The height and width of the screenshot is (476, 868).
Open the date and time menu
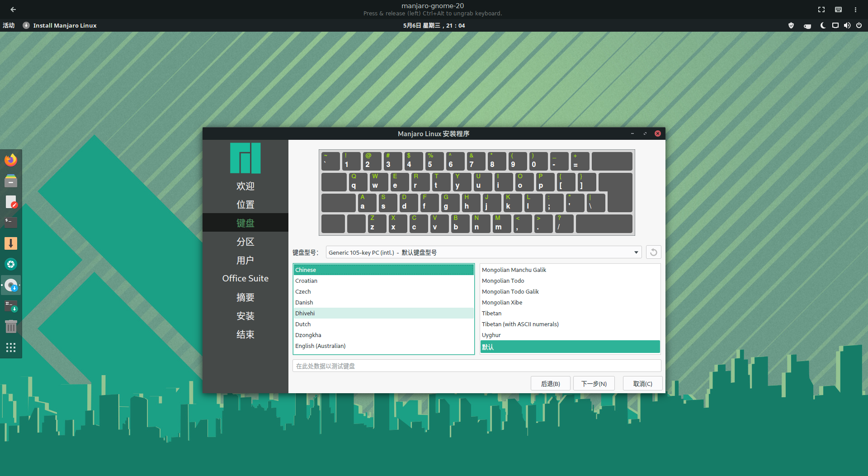tap(434, 26)
